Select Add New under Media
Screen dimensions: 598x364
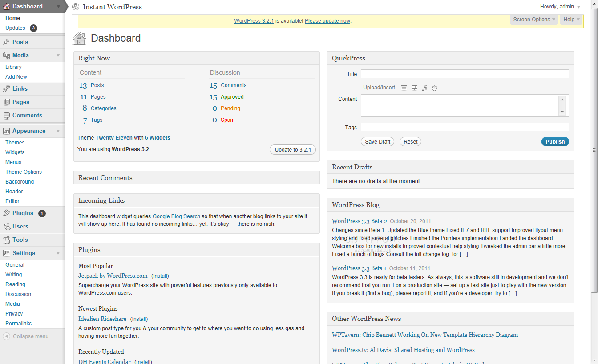click(x=16, y=77)
